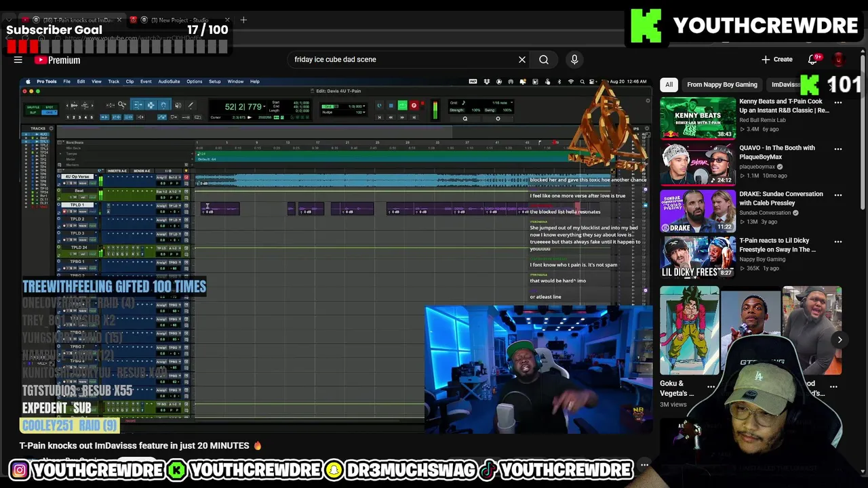Click the YouTube search magnifier button
The height and width of the screenshot is (488, 868).
tap(544, 60)
